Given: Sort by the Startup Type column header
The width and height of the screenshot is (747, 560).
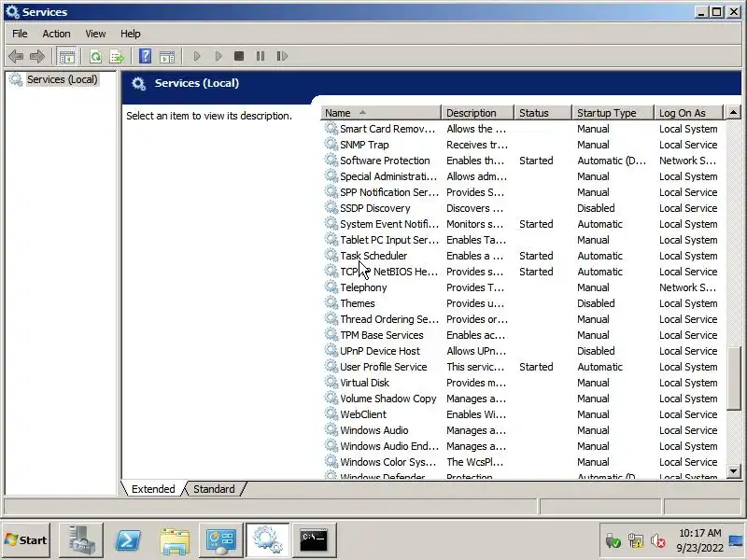Looking at the screenshot, I should (613, 113).
